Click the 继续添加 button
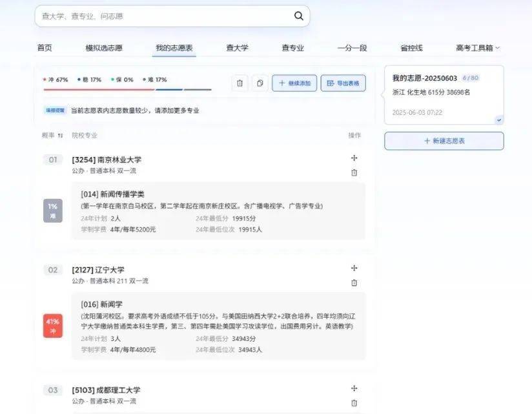 (294, 83)
